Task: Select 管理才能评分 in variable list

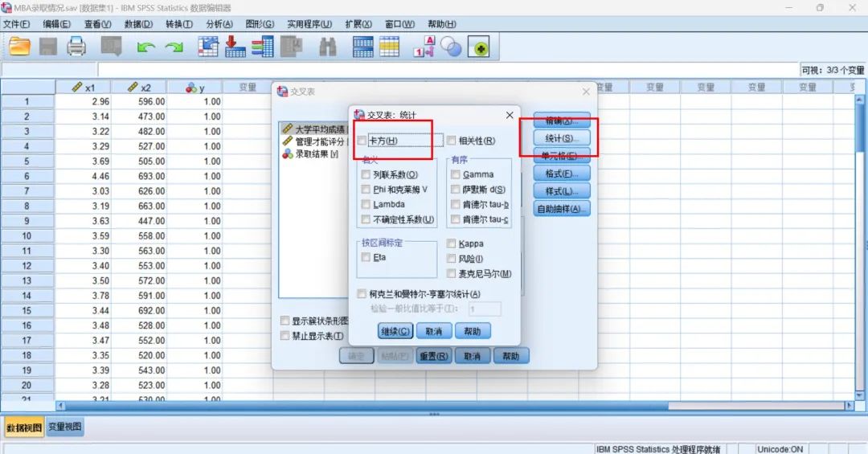Action: tap(314, 141)
